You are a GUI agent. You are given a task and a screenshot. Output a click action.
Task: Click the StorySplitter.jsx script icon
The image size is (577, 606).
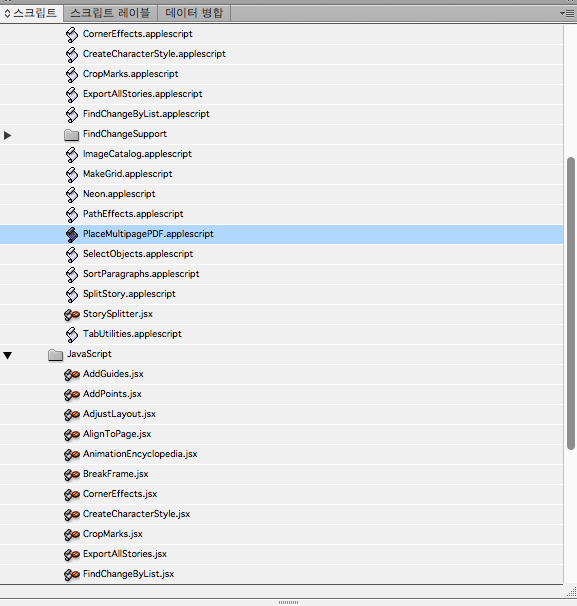pos(72,315)
